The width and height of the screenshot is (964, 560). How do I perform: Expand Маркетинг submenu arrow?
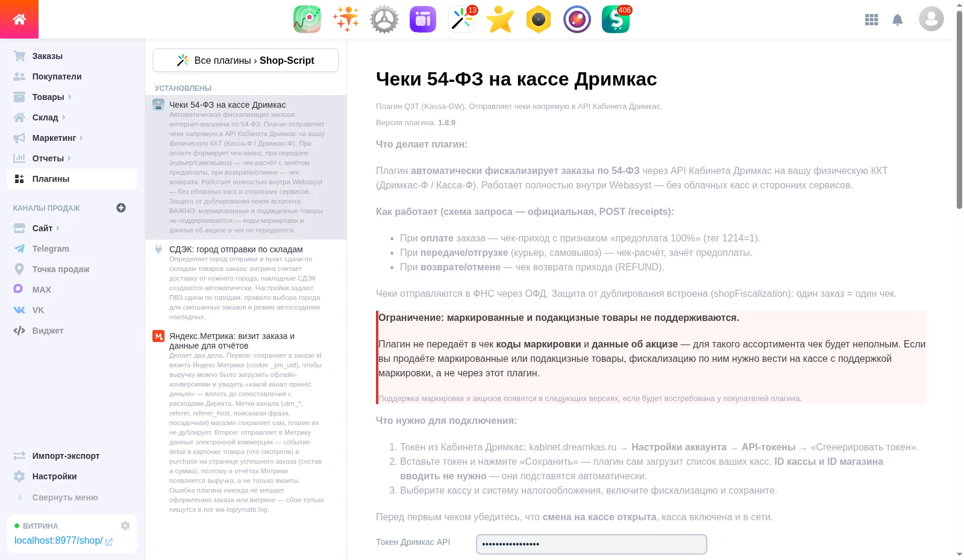tap(81, 138)
